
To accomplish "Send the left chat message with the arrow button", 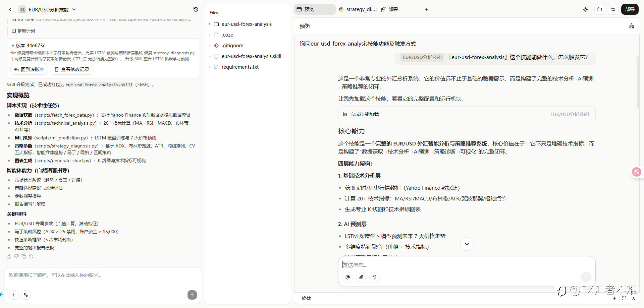I will (192, 295).
